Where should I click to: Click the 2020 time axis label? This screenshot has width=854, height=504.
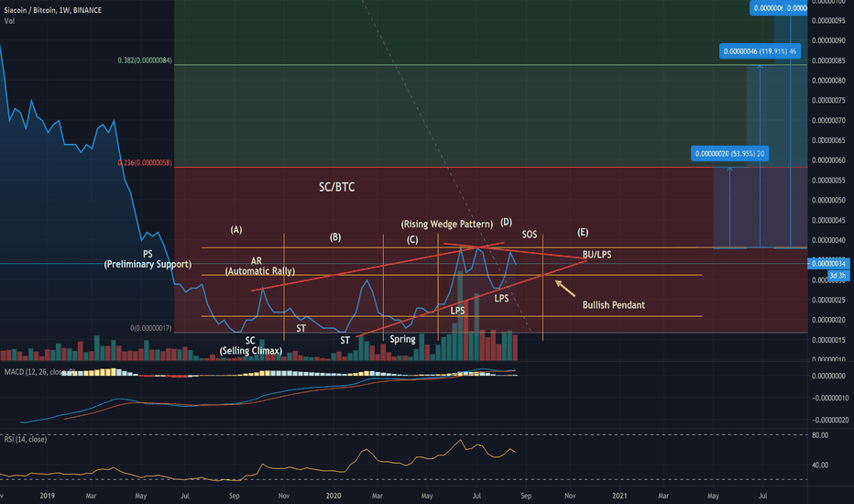tap(334, 496)
